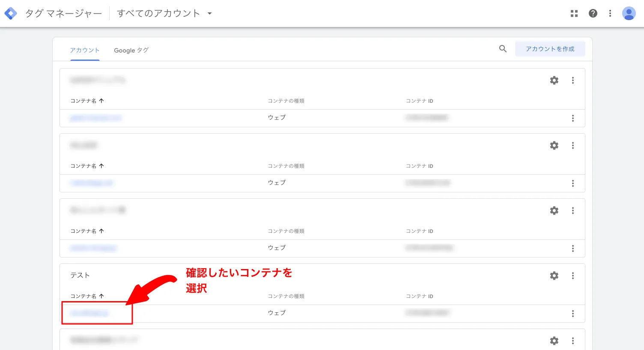Open settings gear of the first account card

554,80
